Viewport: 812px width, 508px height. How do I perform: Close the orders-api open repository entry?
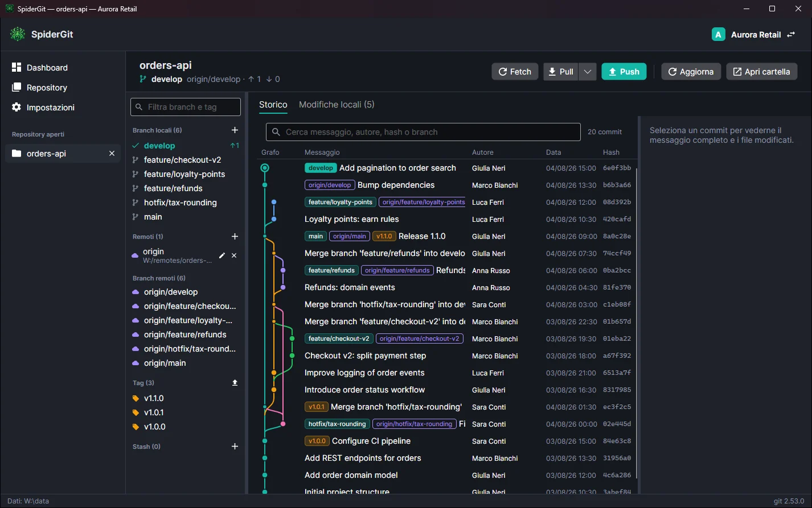[112, 154]
